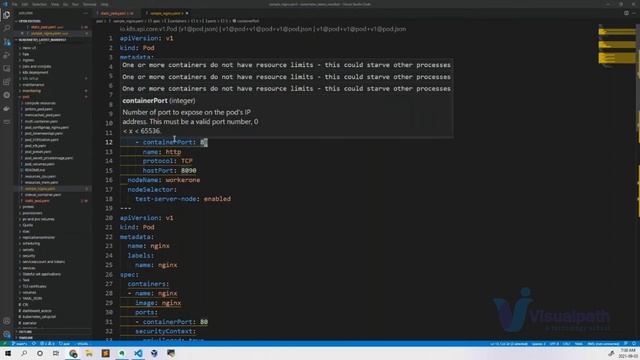Open Windows taskbar search

click(x=24, y=353)
